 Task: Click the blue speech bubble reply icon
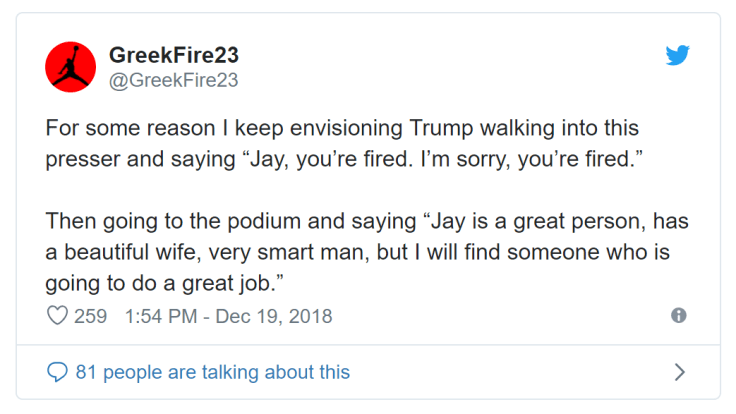(x=57, y=372)
